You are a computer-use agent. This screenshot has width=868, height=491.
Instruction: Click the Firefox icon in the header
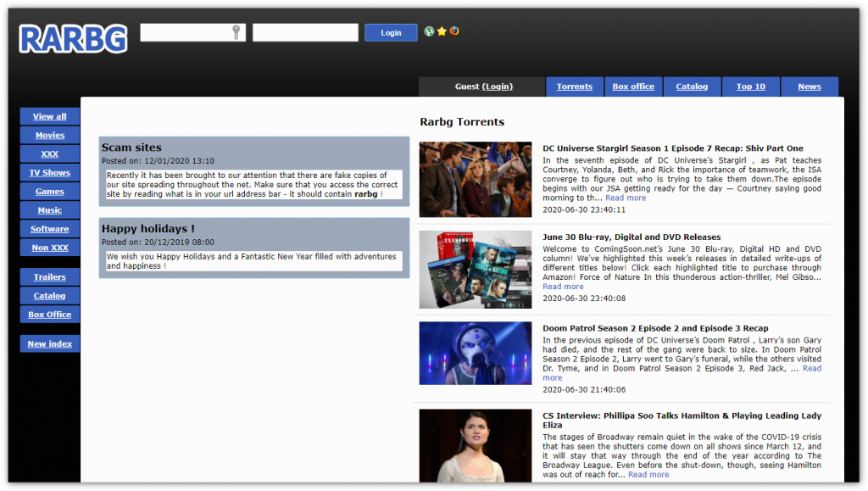pyautogui.click(x=454, y=31)
